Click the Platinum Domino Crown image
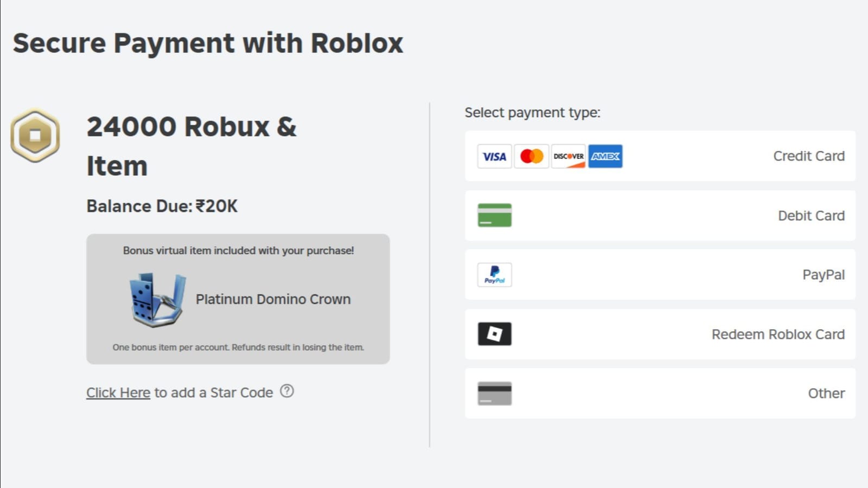This screenshot has height=488, width=868. [157, 299]
